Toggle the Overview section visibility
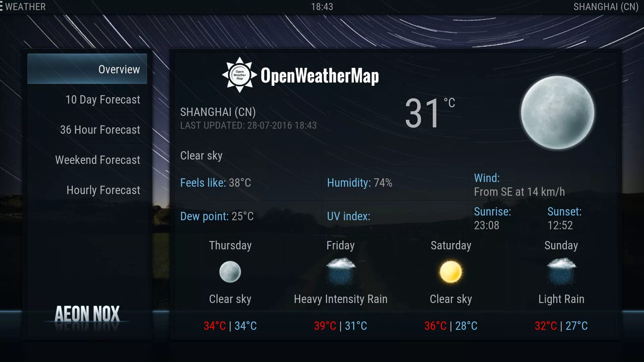The image size is (644, 362). (x=87, y=69)
